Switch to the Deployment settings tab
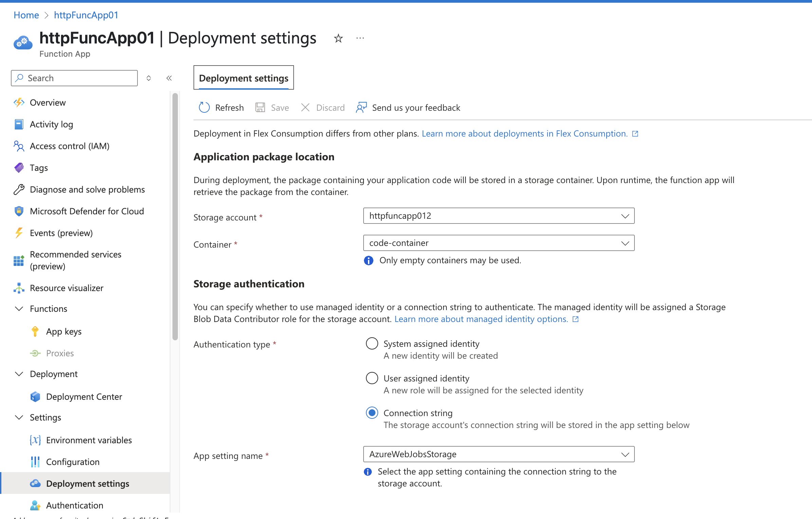The width and height of the screenshot is (812, 519). click(243, 78)
